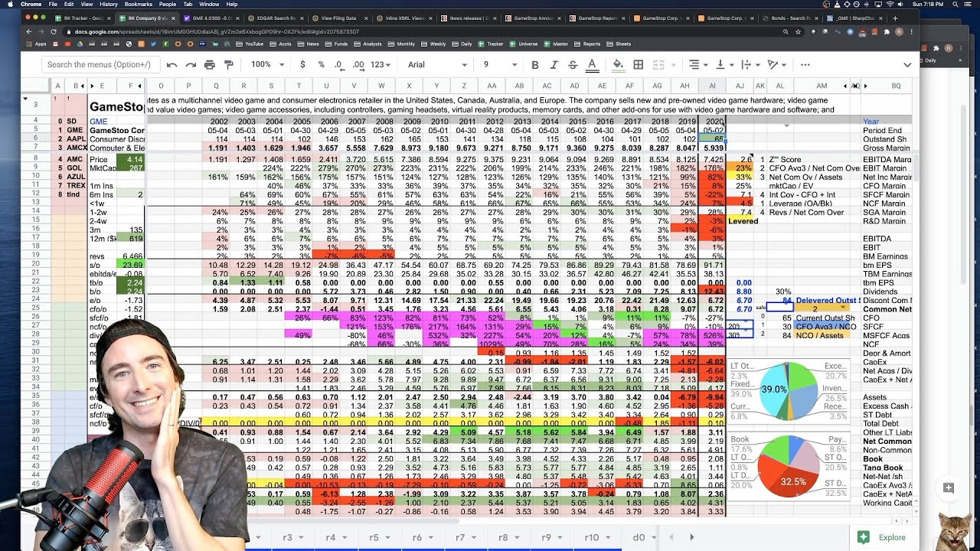Viewport: 980px width, 551px height.
Task: Open the Universe bookmark
Action: point(524,44)
